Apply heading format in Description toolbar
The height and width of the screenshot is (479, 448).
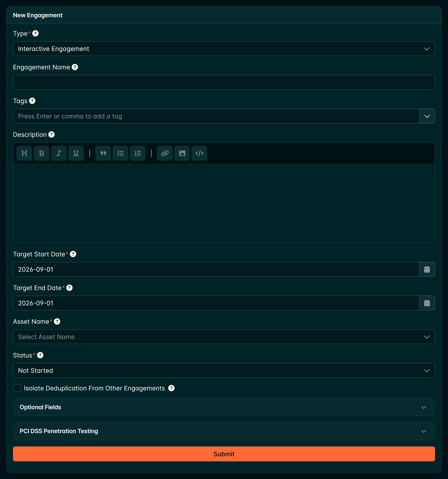tap(24, 153)
